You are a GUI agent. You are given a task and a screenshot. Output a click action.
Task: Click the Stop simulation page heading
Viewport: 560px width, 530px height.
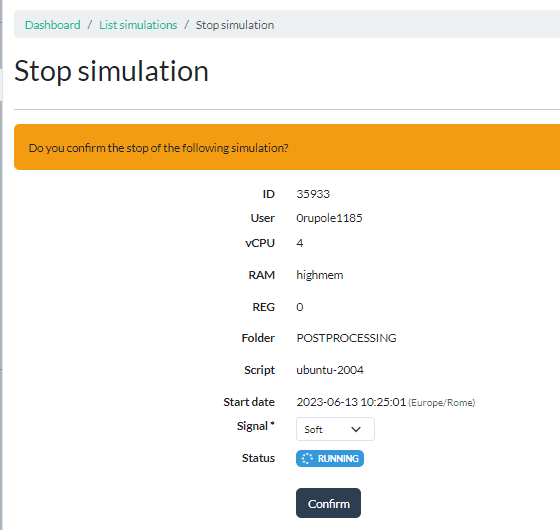click(x=111, y=71)
